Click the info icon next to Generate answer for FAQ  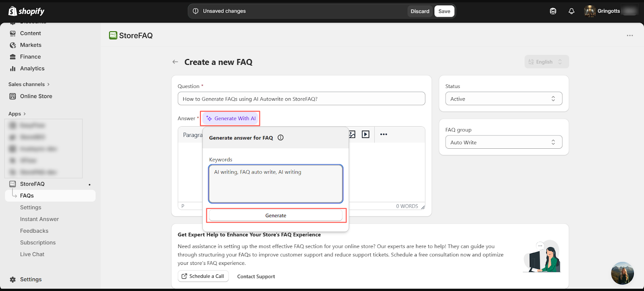281,137
